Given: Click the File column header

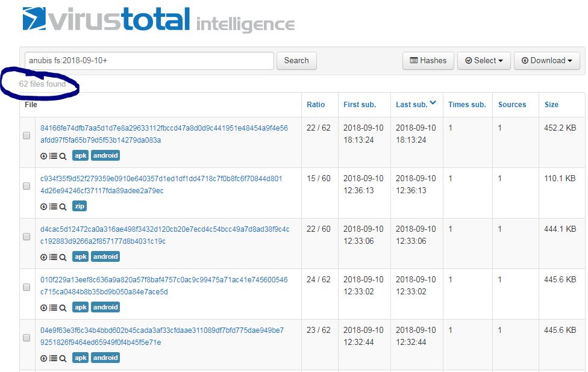Looking at the screenshot, I should click(31, 105).
